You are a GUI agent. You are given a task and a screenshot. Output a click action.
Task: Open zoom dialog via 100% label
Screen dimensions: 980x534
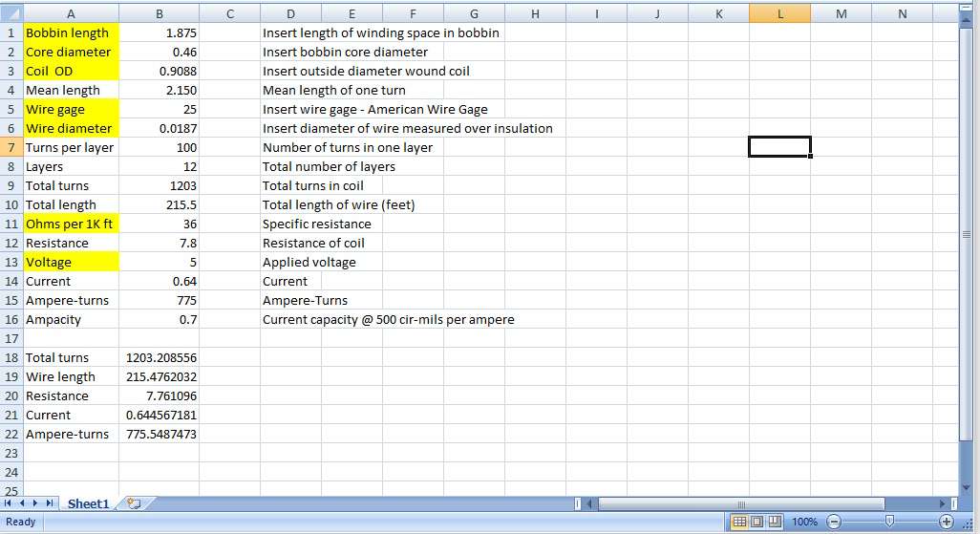click(804, 522)
